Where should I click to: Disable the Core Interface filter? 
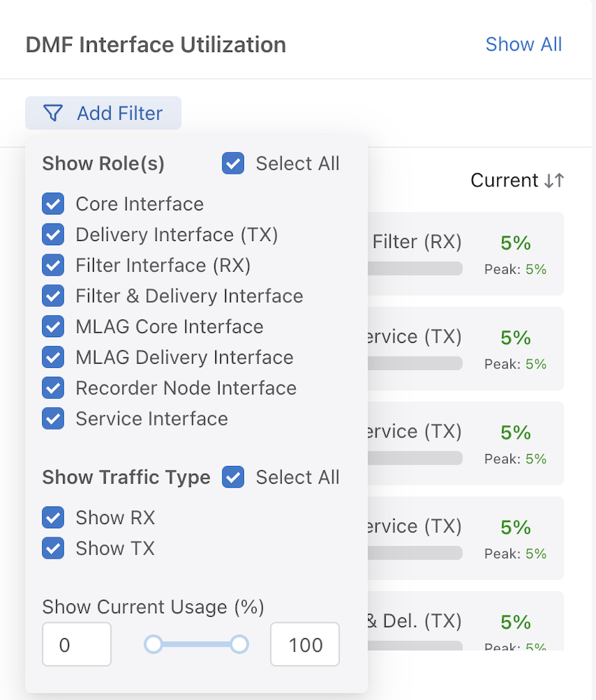(53, 203)
